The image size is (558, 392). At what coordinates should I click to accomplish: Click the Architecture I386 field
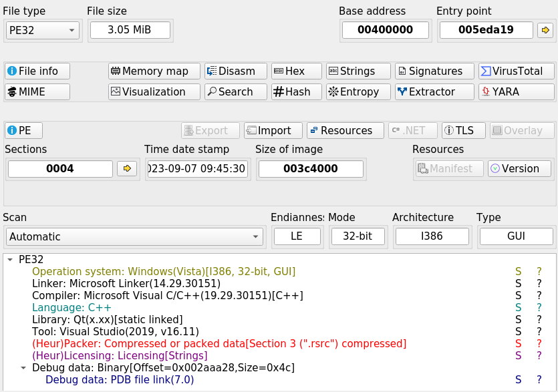coord(432,236)
